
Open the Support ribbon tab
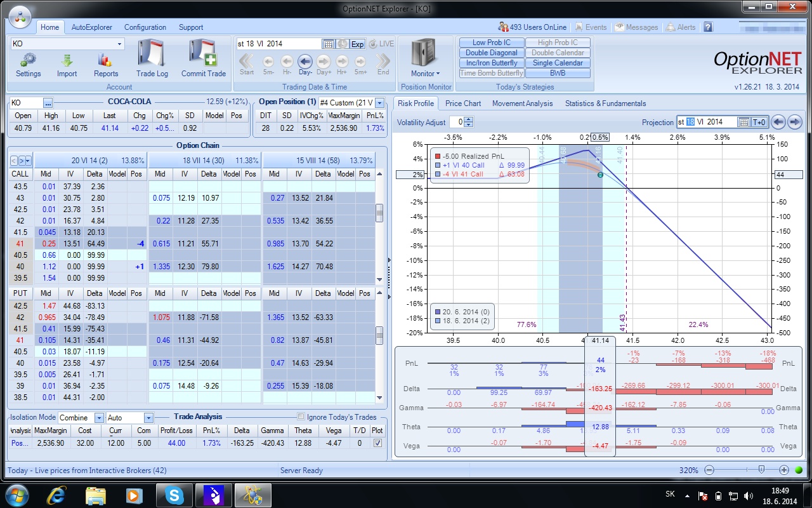pos(191,27)
